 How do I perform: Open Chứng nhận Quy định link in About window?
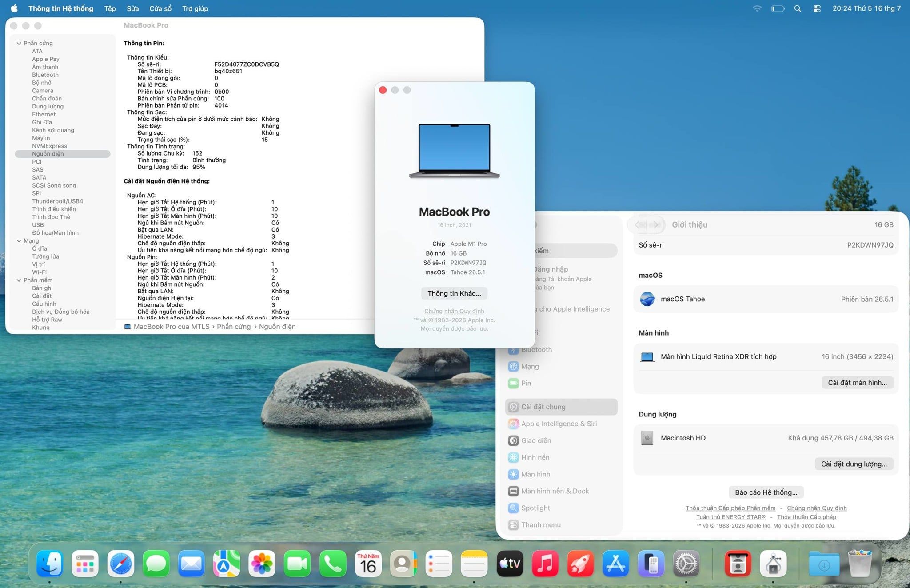pyautogui.click(x=454, y=311)
